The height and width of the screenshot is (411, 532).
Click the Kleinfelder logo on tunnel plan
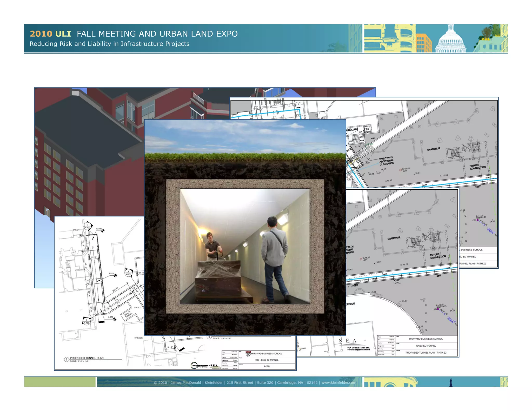pyautogui.click(x=199, y=366)
